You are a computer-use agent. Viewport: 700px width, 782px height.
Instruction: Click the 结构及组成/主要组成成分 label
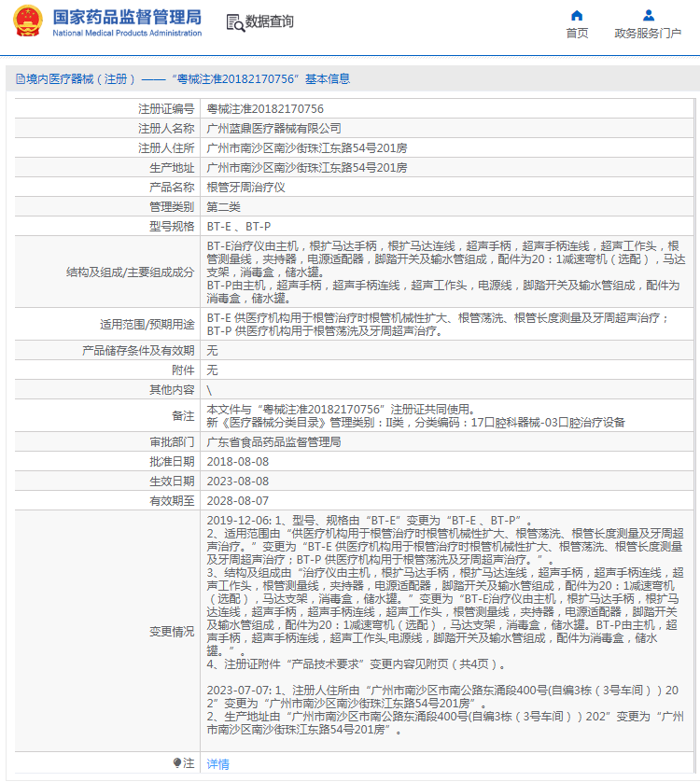tap(131, 272)
